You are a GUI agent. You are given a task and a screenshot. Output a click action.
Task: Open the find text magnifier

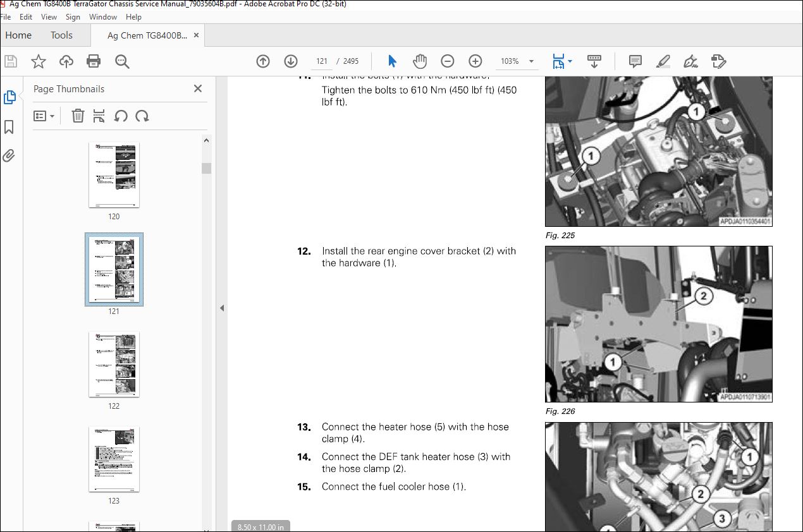click(122, 61)
